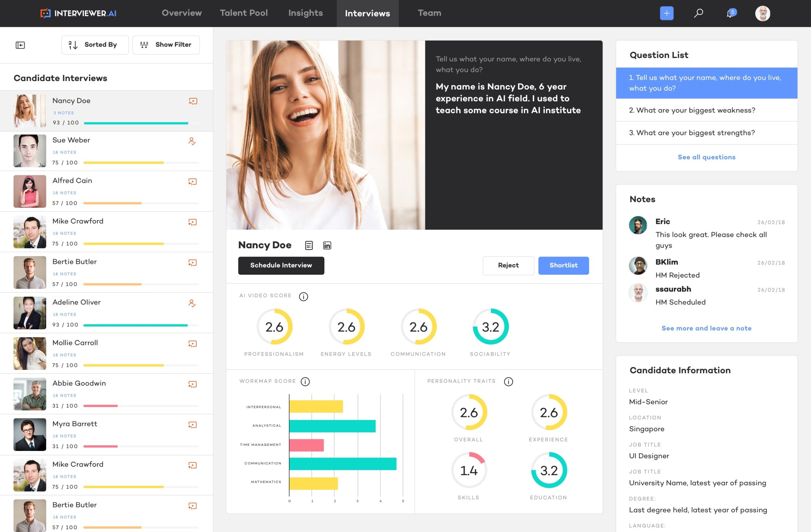Open Nancy Doe's LinkedIn profile icon
The image size is (811, 532).
(327, 245)
